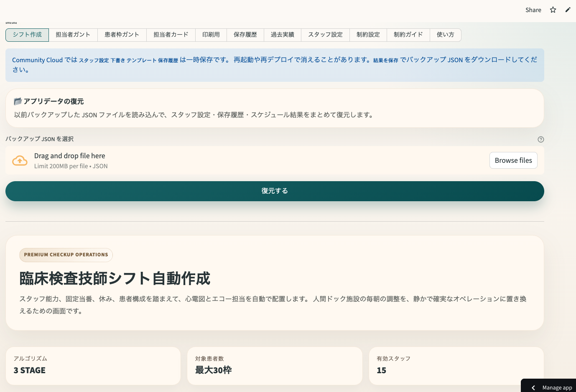This screenshot has height=392, width=576.
Task: Click Browse files to choose a backup JSON
Action: (513, 160)
